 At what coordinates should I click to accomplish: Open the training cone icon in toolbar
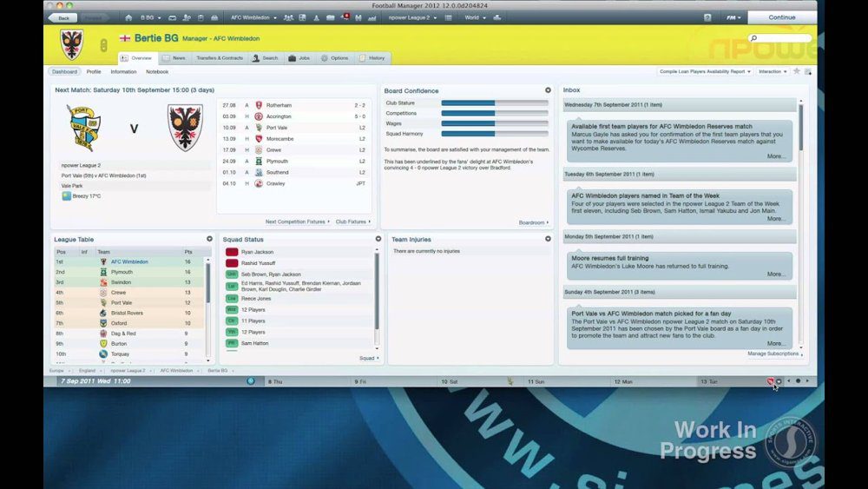point(316,17)
